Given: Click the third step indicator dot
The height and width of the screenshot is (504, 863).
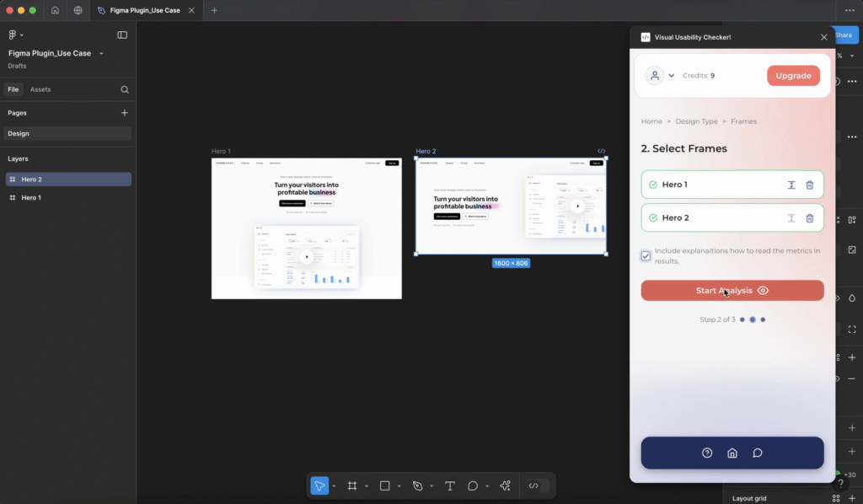Looking at the screenshot, I should (763, 319).
